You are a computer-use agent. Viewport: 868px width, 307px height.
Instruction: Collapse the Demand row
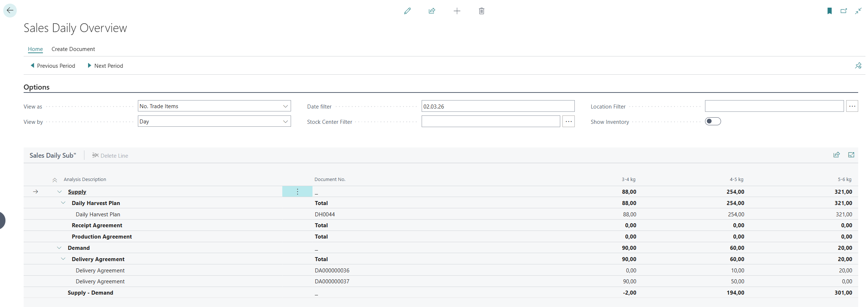[59, 248]
